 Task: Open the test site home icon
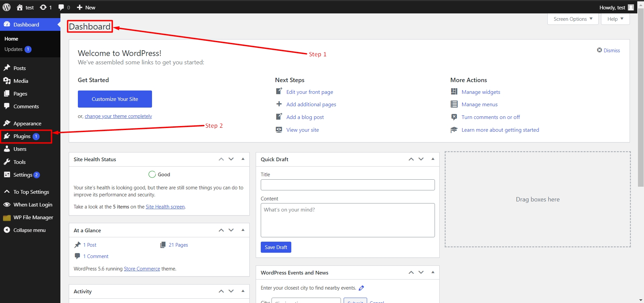pyautogui.click(x=20, y=7)
